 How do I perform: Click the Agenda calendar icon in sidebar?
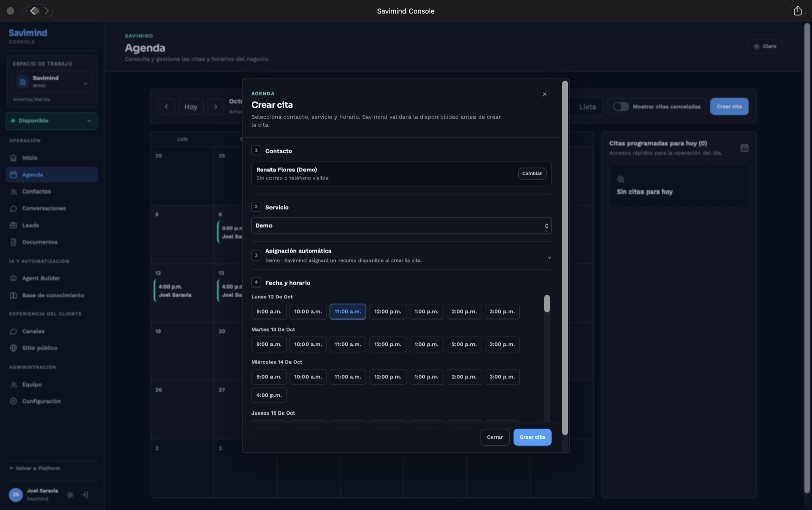(x=14, y=174)
